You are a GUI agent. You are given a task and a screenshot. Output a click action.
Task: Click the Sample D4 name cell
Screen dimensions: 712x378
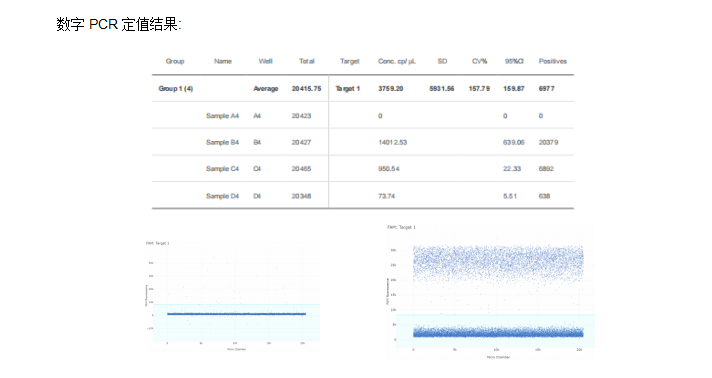pos(222,196)
